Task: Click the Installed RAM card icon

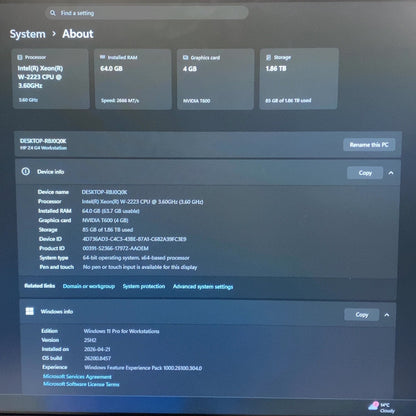Action: tap(103, 57)
